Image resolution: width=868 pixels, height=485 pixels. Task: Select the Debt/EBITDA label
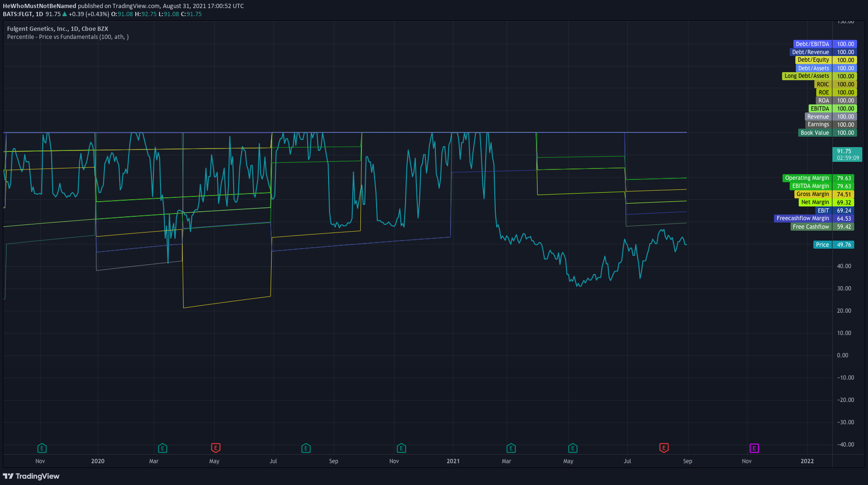[x=812, y=44]
